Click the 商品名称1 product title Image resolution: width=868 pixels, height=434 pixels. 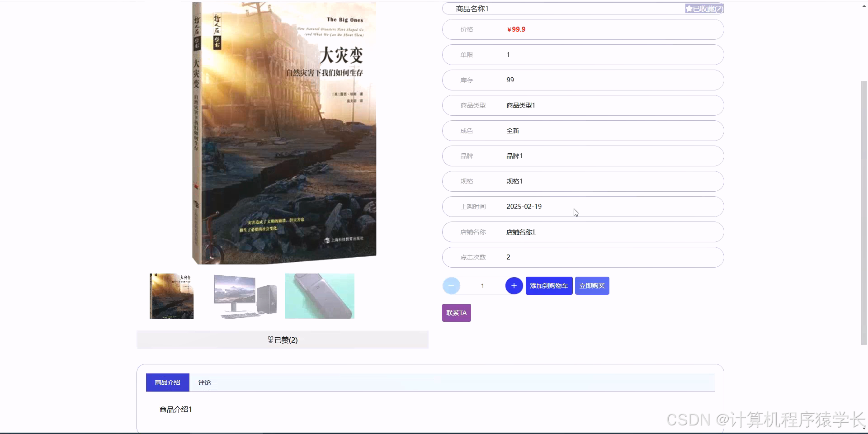click(x=472, y=8)
